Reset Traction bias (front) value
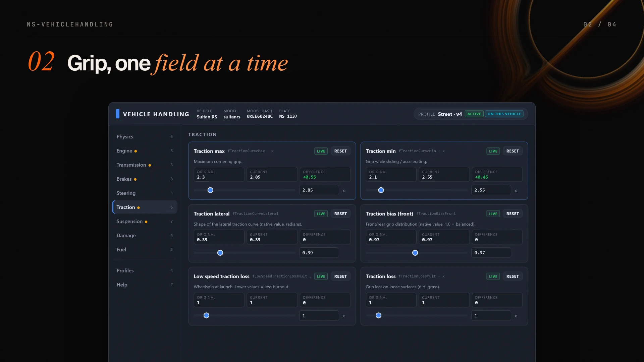This screenshot has height=362, width=644. [x=513, y=214]
